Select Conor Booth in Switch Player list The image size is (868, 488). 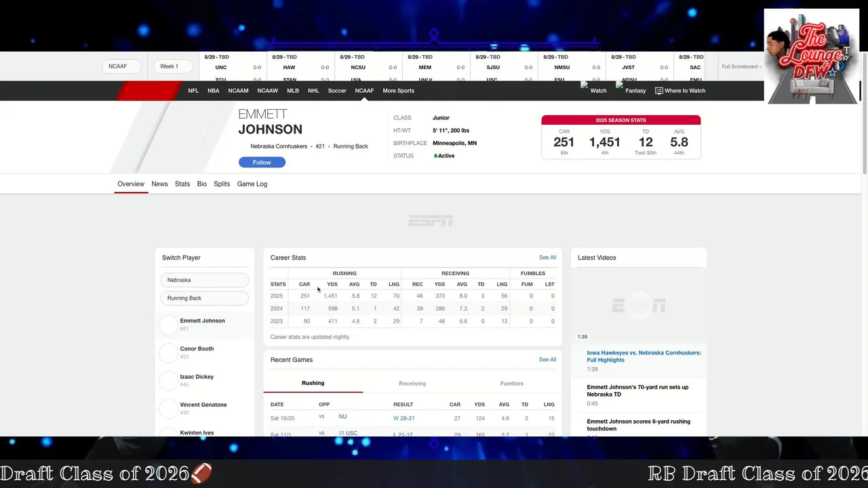tap(204, 352)
